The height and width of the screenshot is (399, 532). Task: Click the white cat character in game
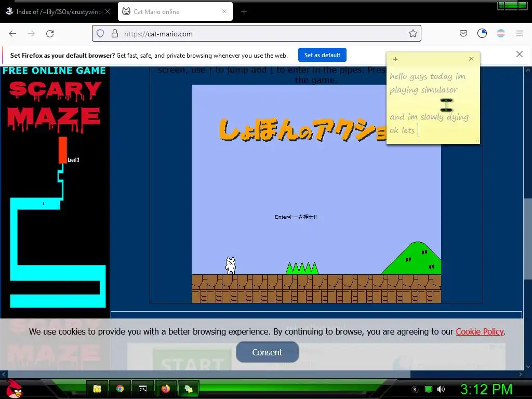(231, 265)
